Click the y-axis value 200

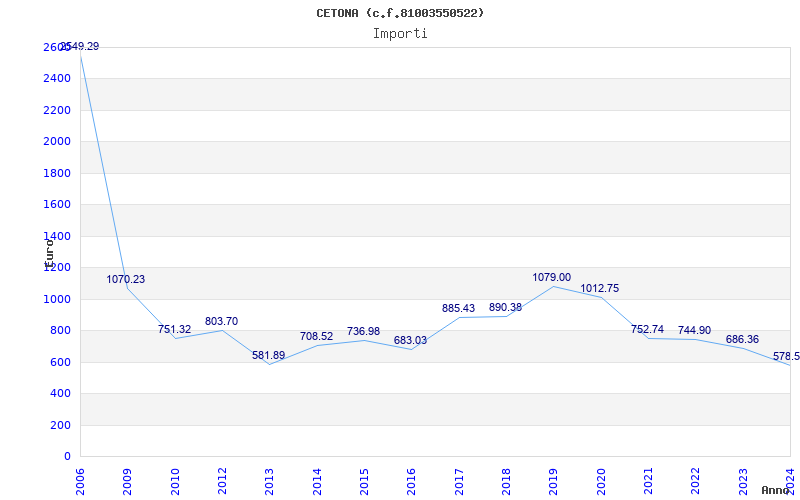60,426
